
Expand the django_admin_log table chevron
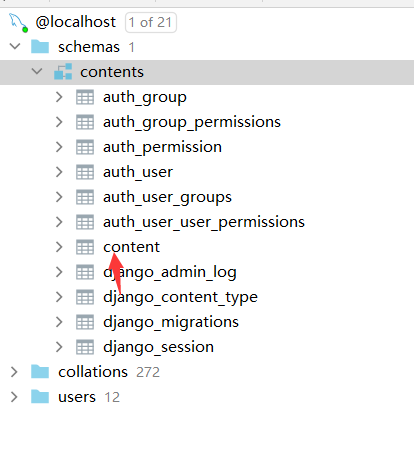[x=59, y=272]
